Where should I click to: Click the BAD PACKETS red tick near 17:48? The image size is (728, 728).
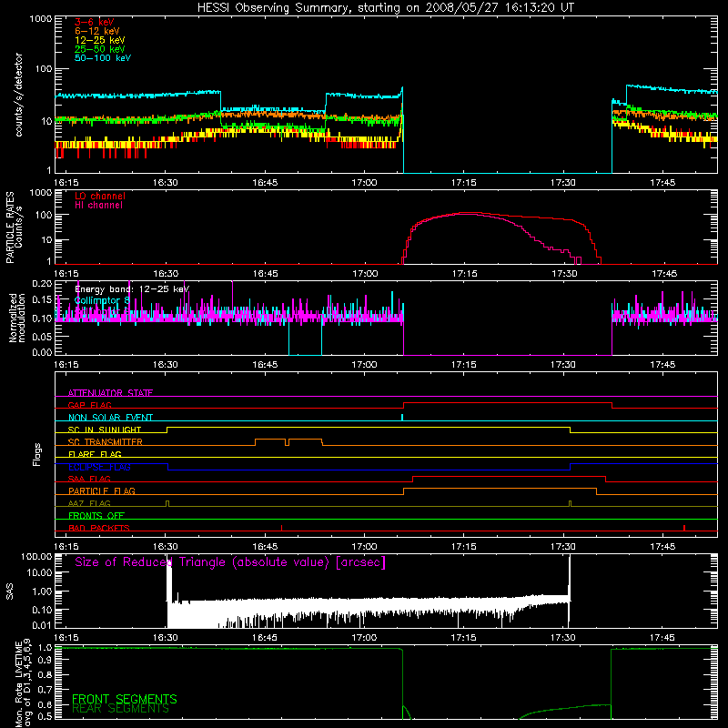(684, 528)
